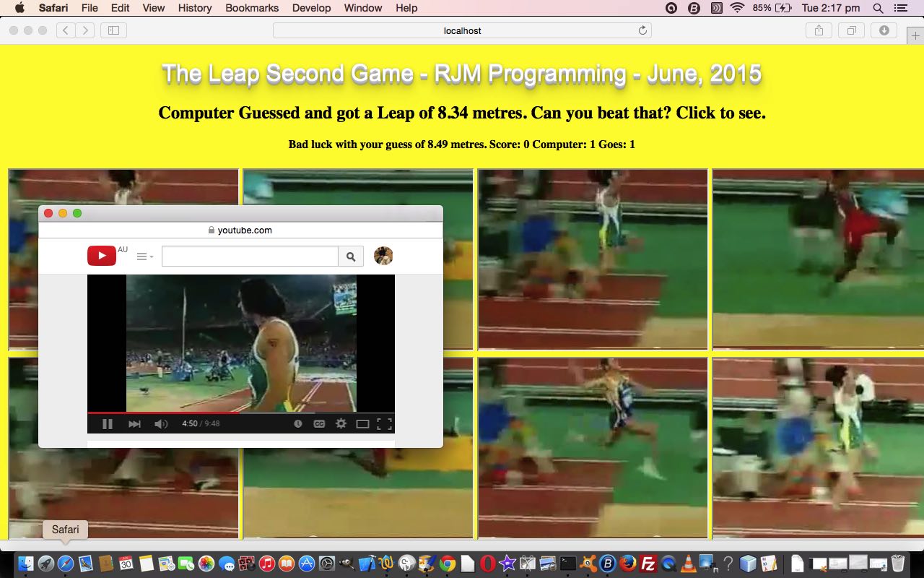Seek along the red YouTube progress bar
Image resolution: width=924 pixels, height=578 pixels.
(x=241, y=413)
